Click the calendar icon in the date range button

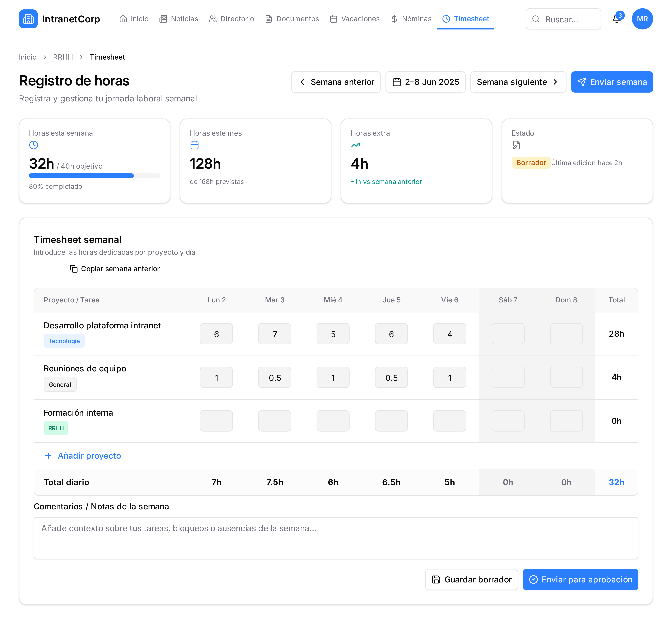397,82
